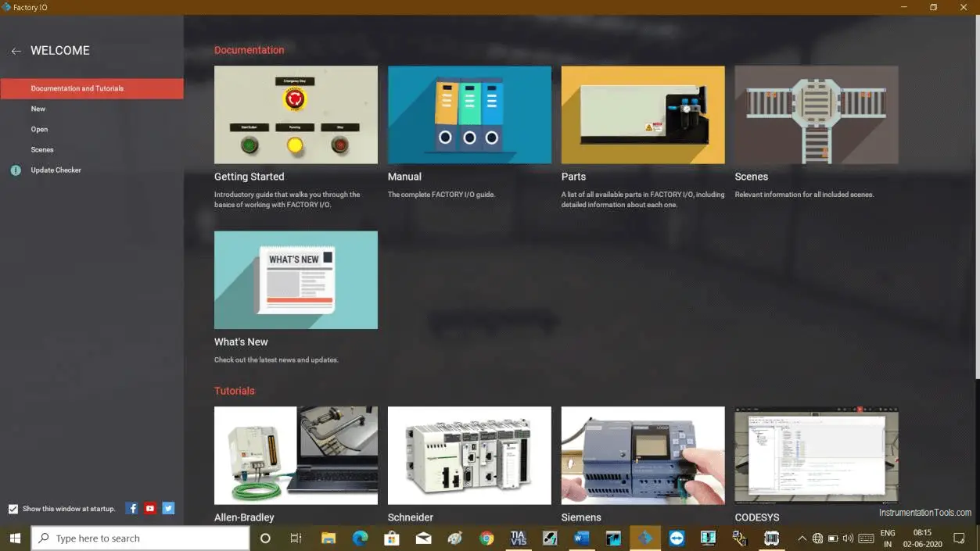Image resolution: width=980 pixels, height=551 pixels.
Task: Select Open in the sidebar
Action: [39, 129]
